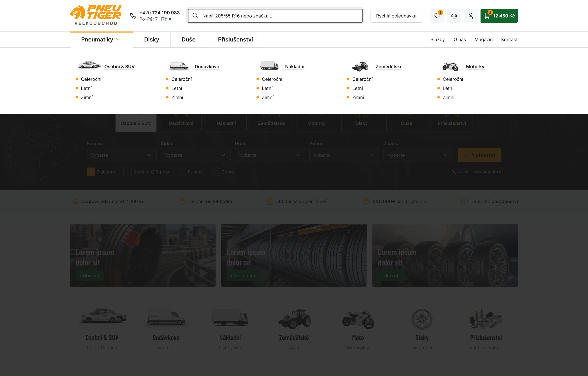Open the compare scales icon
588x376 pixels.
click(454, 16)
